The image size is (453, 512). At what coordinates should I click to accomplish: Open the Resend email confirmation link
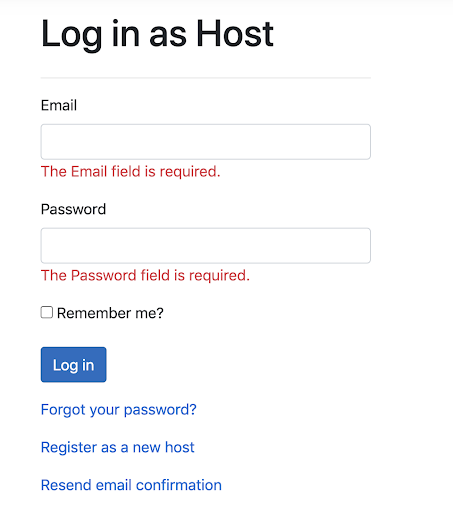[x=131, y=485]
